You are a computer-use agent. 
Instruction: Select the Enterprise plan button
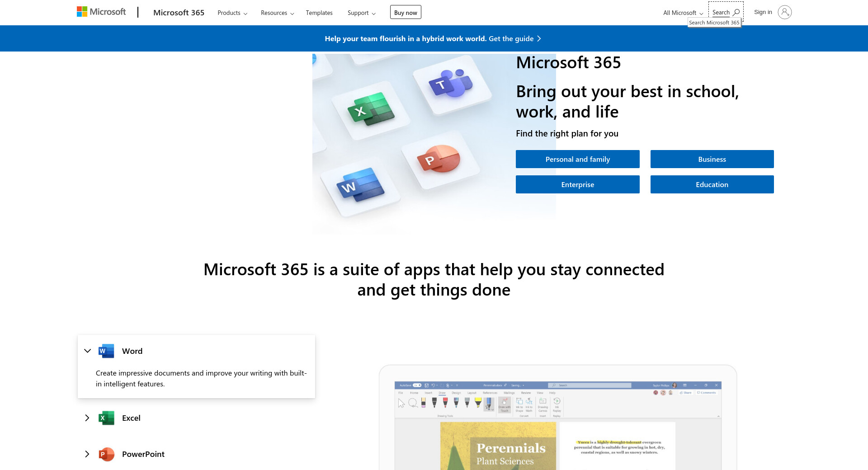[x=578, y=184]
